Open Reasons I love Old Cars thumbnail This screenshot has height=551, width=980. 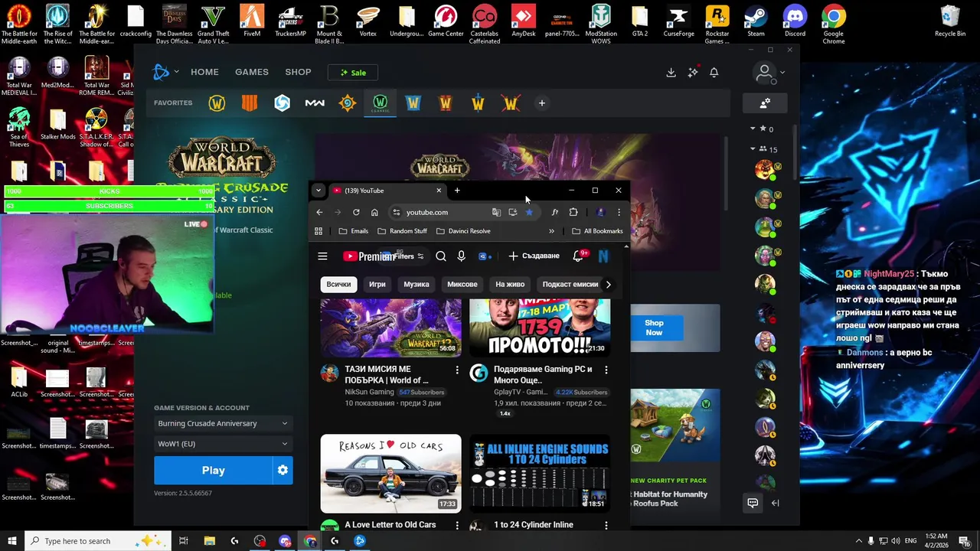click(x=390, y=474)
